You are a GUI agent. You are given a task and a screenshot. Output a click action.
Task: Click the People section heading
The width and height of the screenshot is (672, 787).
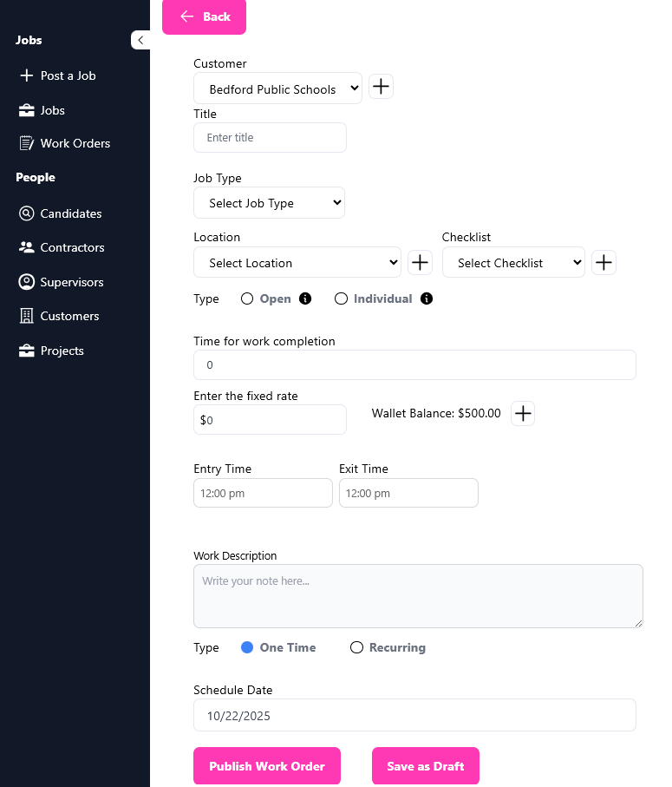pos(36,177)
